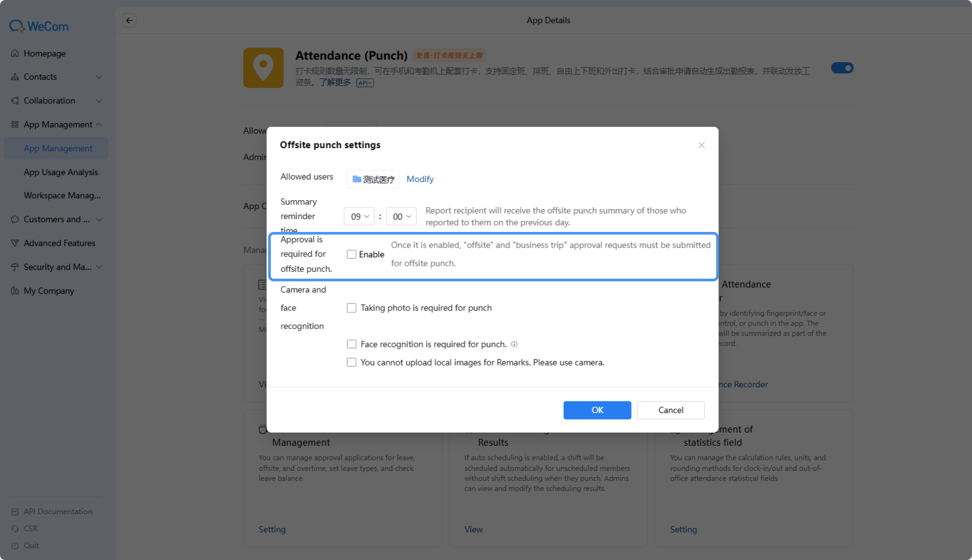Click API Documentation icon in sidebar
The image size is (972, 560).
coord(15,511)
